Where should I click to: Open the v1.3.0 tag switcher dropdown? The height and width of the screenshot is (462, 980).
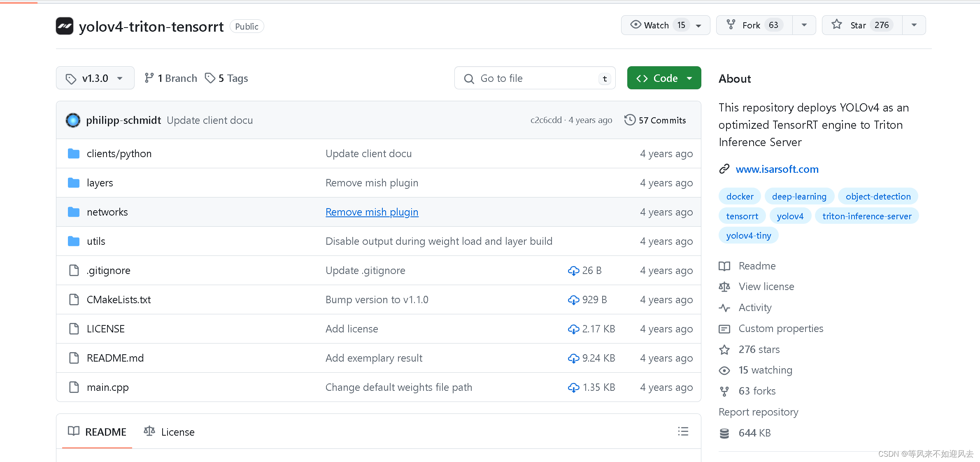[x=95, y=78]
